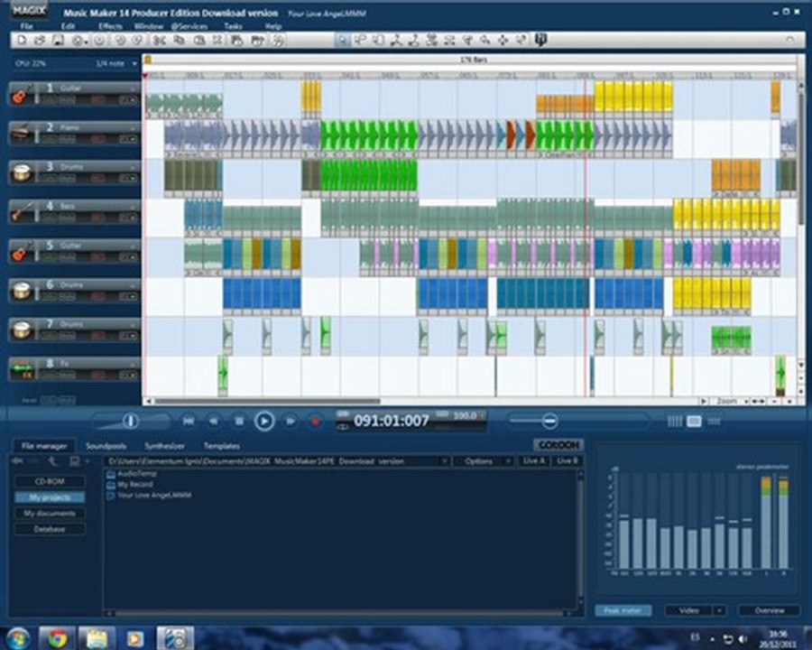The height and width of the screenshot is (650, 812).
Task: Click the Drums icon on track 3
Action: (22, 172)
